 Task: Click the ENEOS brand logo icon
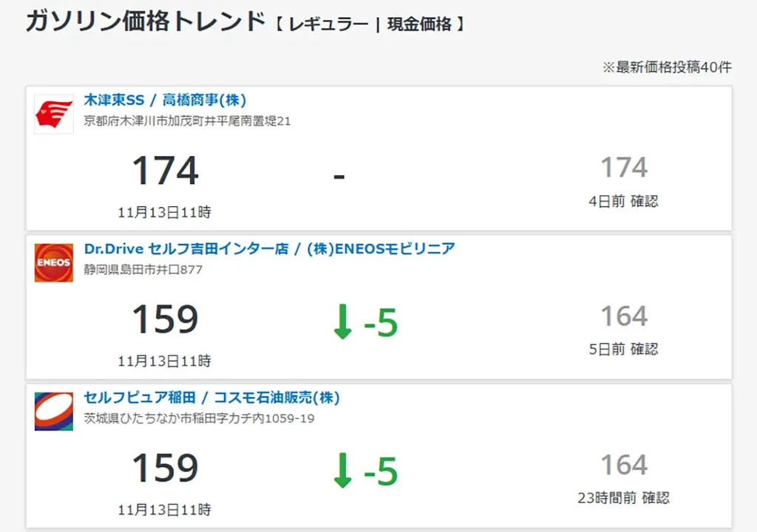pos(54,263)
